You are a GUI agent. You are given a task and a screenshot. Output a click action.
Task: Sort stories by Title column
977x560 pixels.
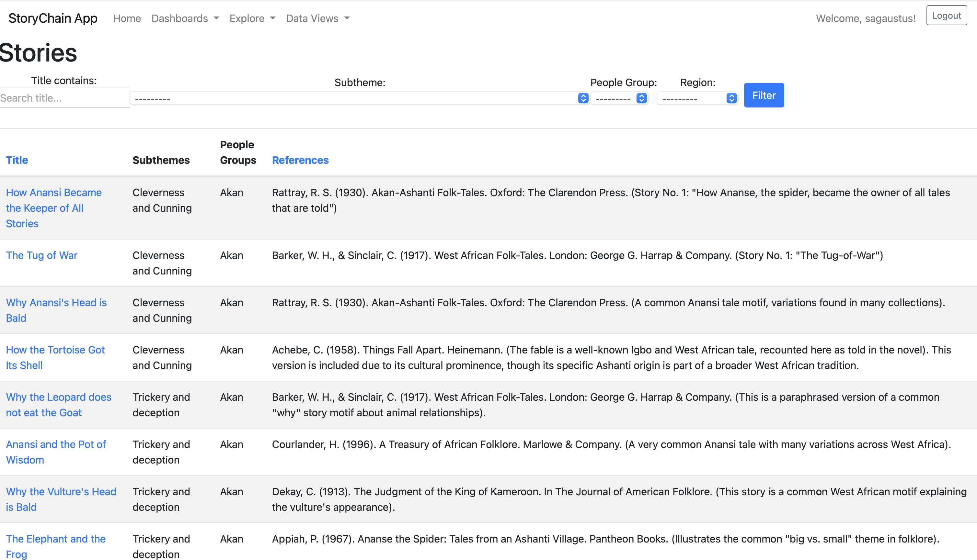(17, 160)
